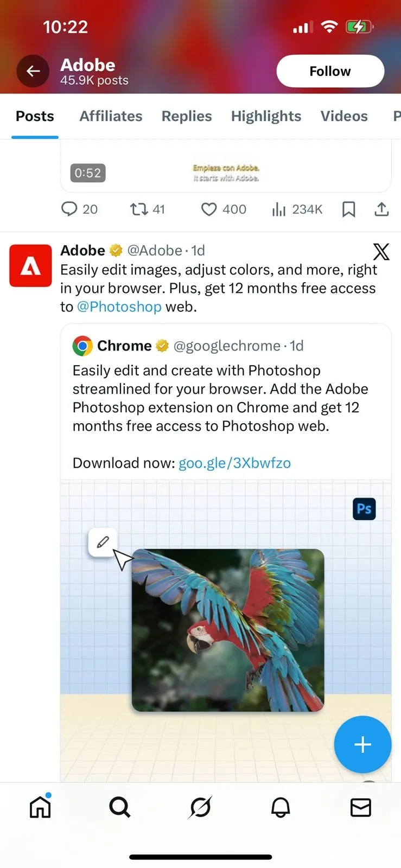Viewport: 401px width, 868px height.
Task: Go to the Home feed
Action: click(x=40, y=807)
